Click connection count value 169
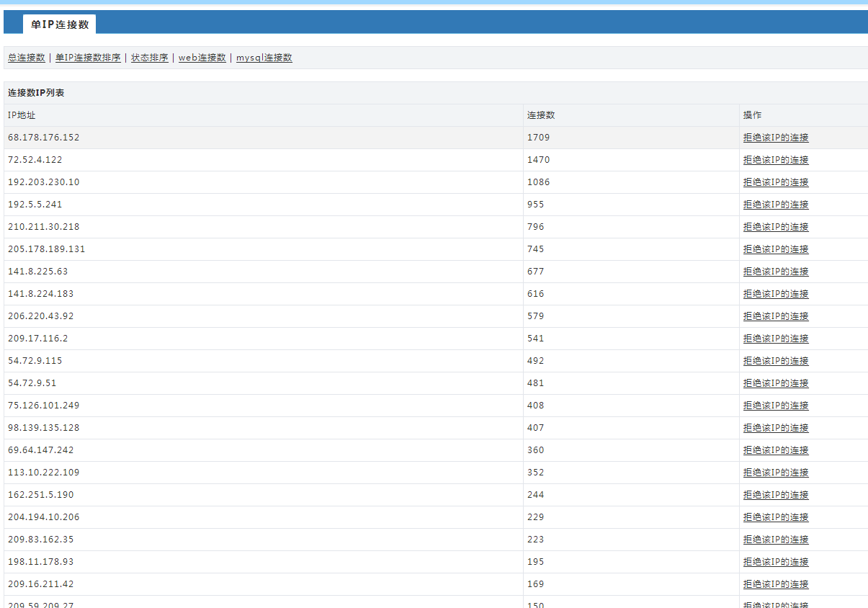Screen dimensions: 868x608 (x=536, y=584)
